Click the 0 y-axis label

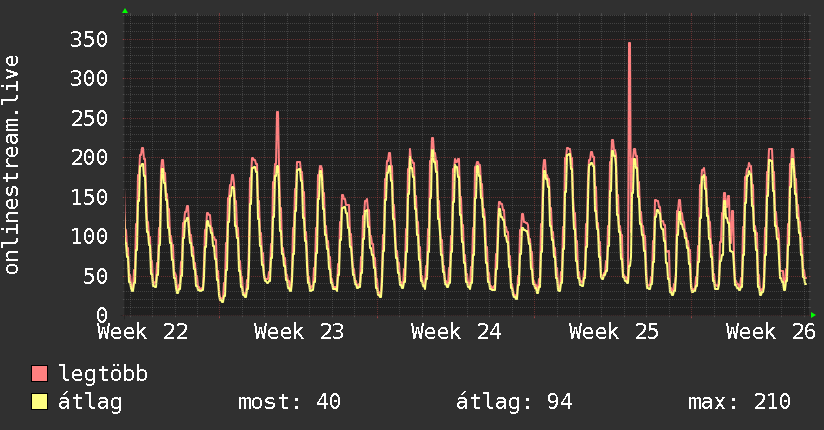(x=102, y=315)
